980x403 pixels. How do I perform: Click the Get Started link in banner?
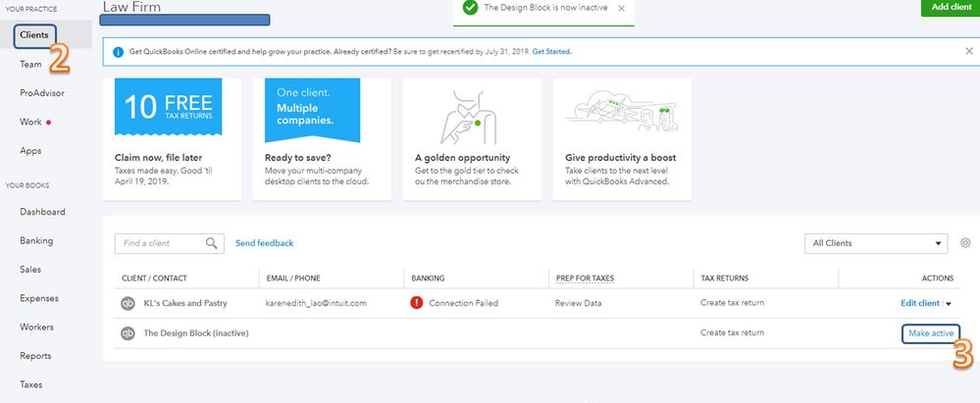[x=551, y=51]
